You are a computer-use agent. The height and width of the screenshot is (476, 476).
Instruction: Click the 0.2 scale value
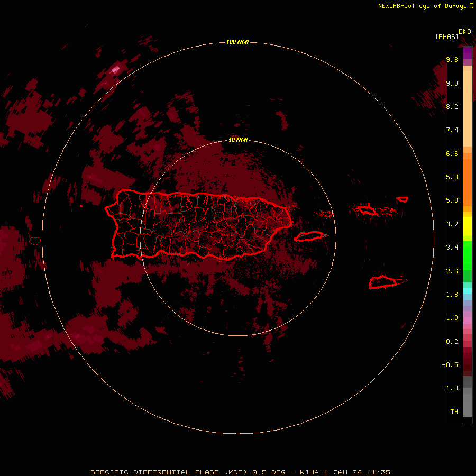(452, 342)
